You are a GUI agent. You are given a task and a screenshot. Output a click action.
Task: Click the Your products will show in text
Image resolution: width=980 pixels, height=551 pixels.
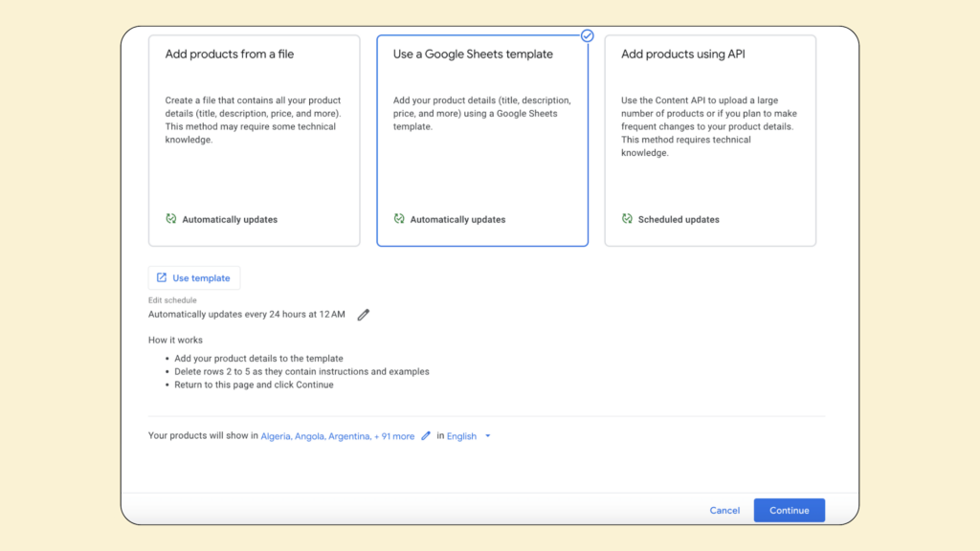point(203,435)
